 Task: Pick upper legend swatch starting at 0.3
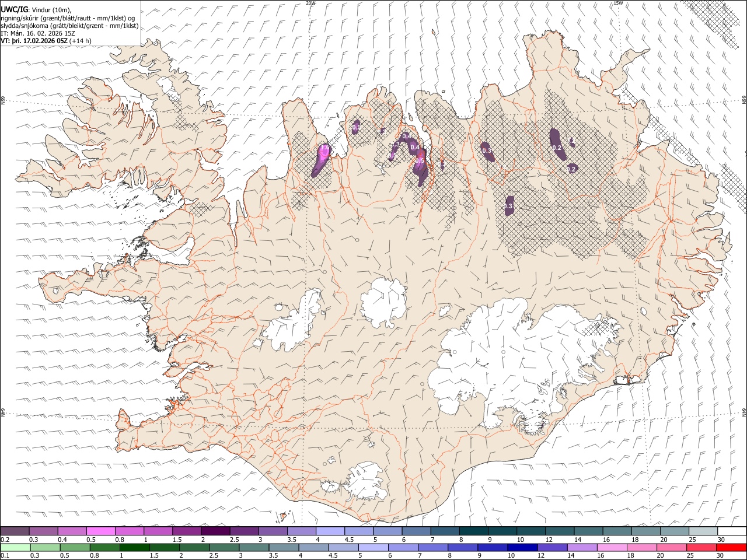(x=43, y=531)
